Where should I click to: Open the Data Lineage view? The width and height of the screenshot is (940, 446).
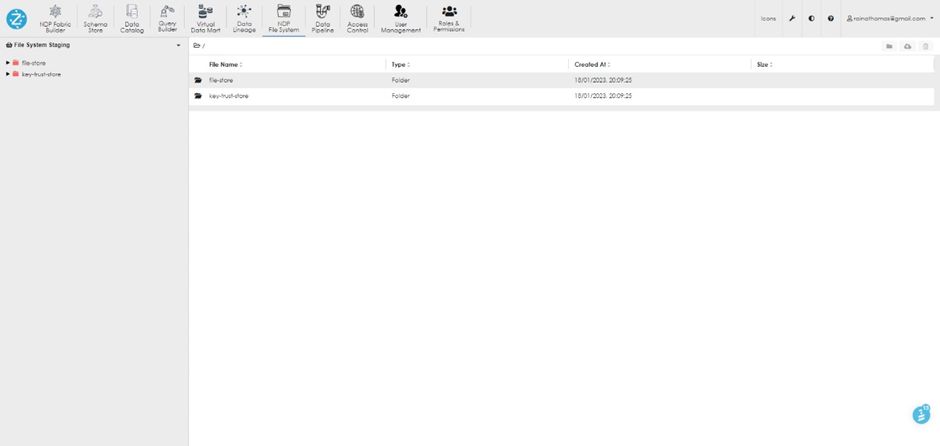[x=244, y=18]
